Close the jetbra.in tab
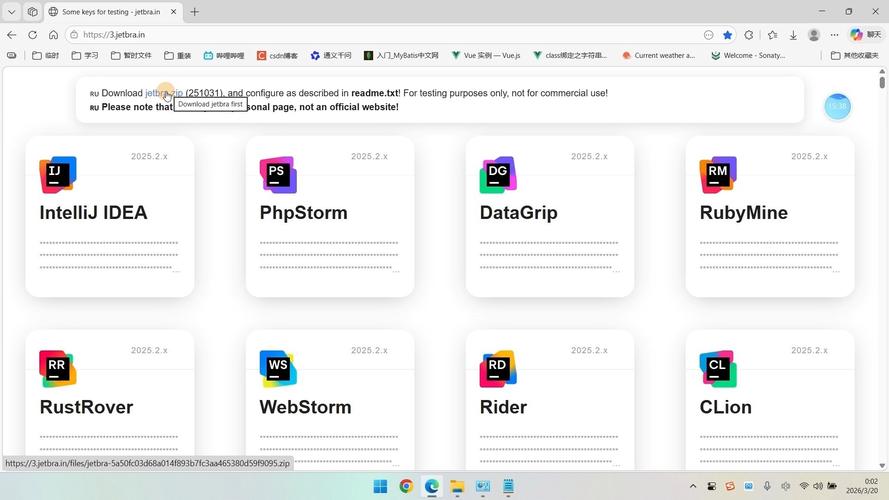This screenshot has height=500, width=889. pyautogui.click(x=173, y=11)
